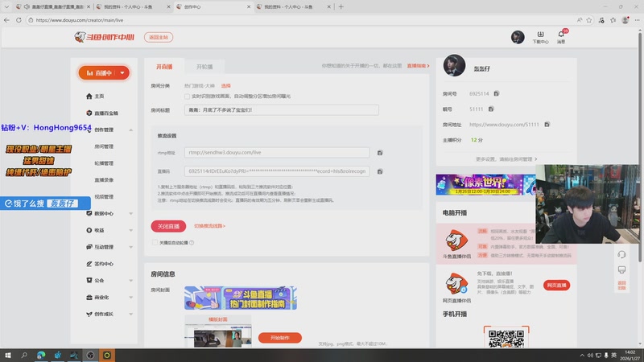Click the orange 网页直播 button
This screenshot has width=644, height=362.
click(x=557, y=285)
